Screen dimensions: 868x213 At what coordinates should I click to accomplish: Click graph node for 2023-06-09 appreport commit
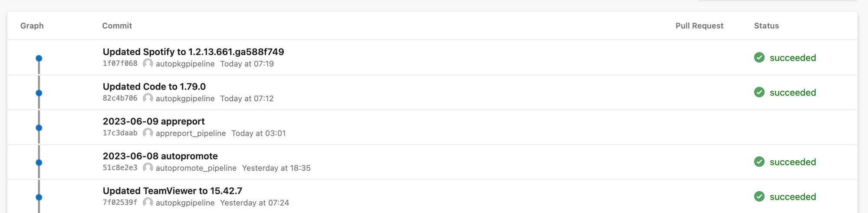click(x=39, y=128)
